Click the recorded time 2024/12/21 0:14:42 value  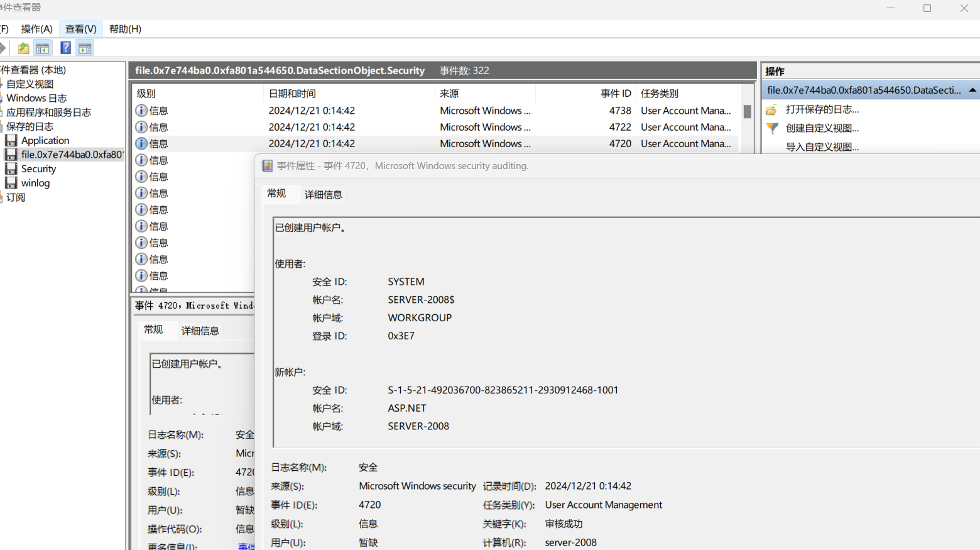coord(588,486)
